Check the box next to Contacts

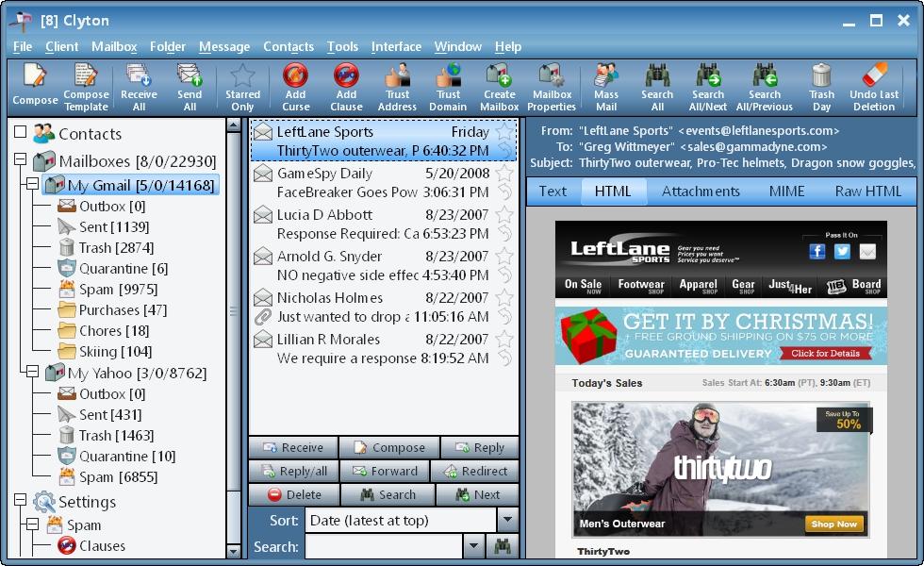[x=20, y=131]
